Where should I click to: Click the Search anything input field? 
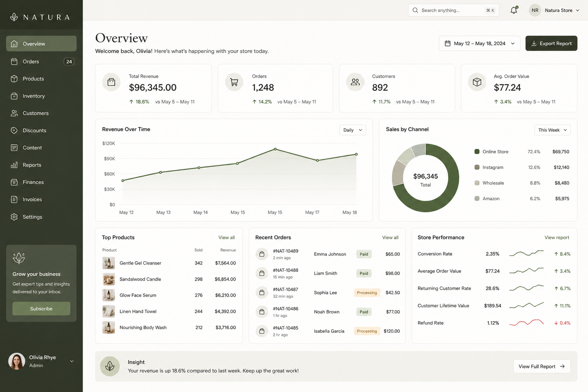pos(453,10)
